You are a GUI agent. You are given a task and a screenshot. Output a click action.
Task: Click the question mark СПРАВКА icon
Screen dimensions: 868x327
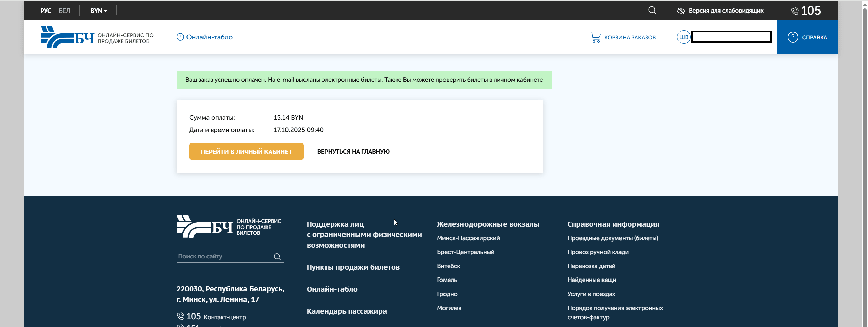pos(793,37)
